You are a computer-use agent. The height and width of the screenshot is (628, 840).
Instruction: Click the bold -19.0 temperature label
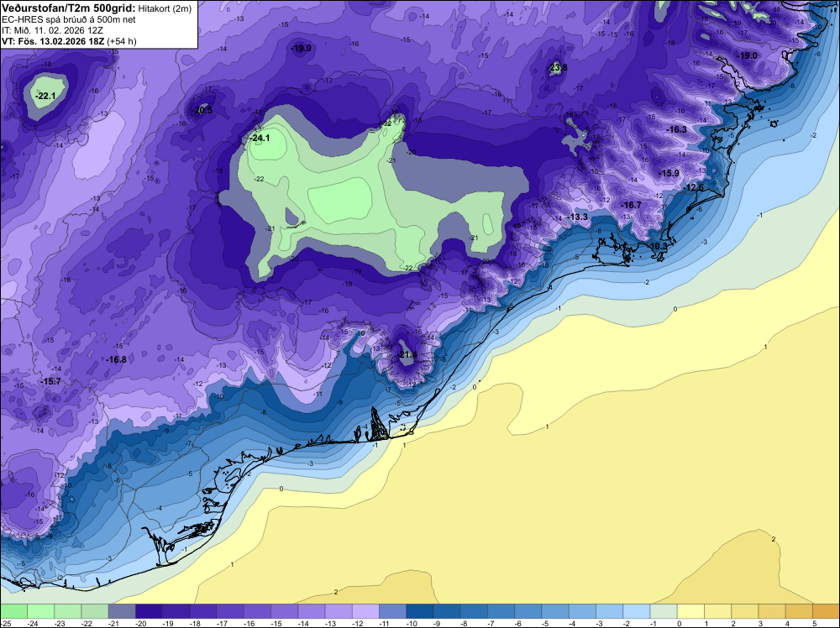pos(747,55)
